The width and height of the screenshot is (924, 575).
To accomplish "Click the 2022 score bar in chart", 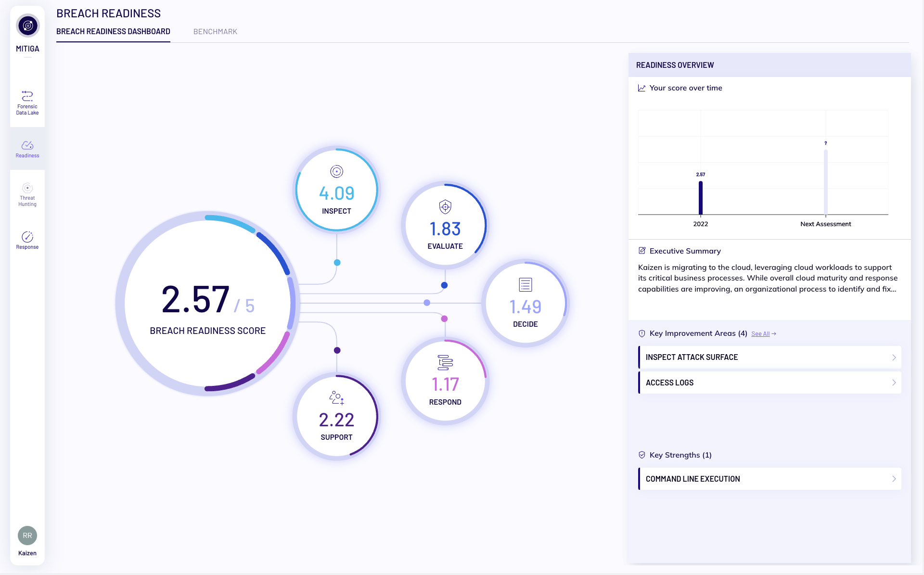I will (701, 198).
